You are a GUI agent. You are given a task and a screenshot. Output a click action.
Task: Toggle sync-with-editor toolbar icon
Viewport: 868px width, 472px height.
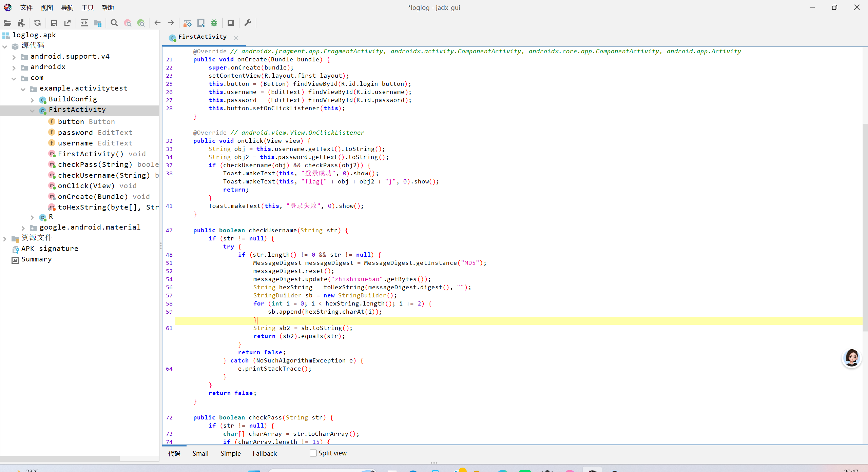coord(84,23)
